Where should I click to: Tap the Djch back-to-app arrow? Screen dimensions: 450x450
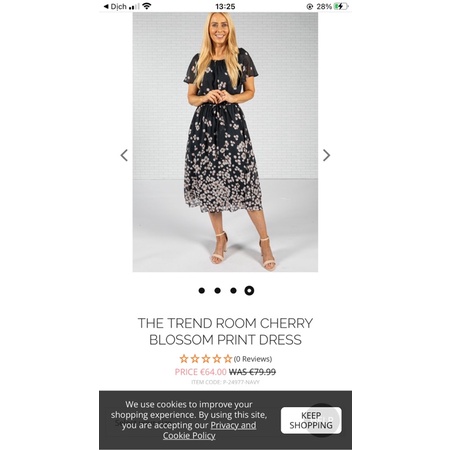(x=106, y=6)
